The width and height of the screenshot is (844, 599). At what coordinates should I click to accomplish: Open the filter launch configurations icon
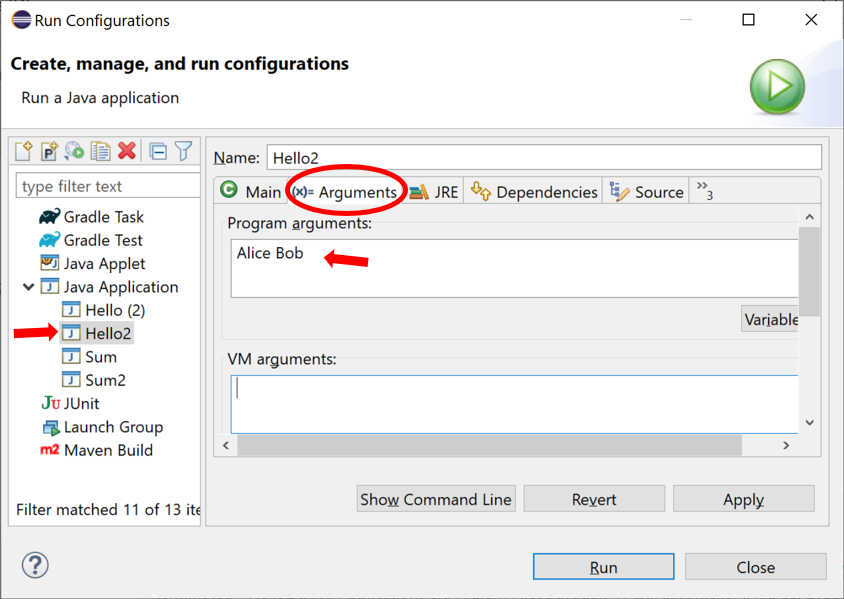click(x=184, y=151)
